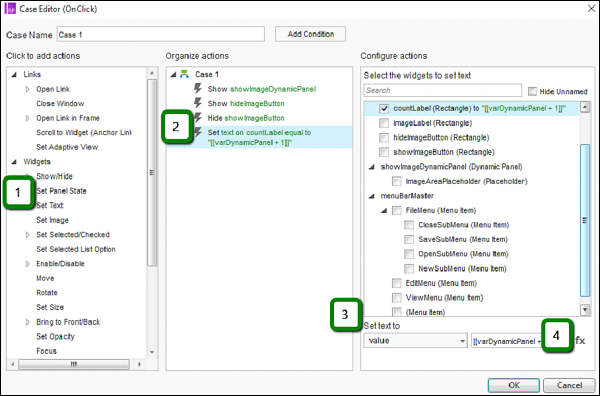Click the horizontal scrollbar under actions list

[74, 364]
